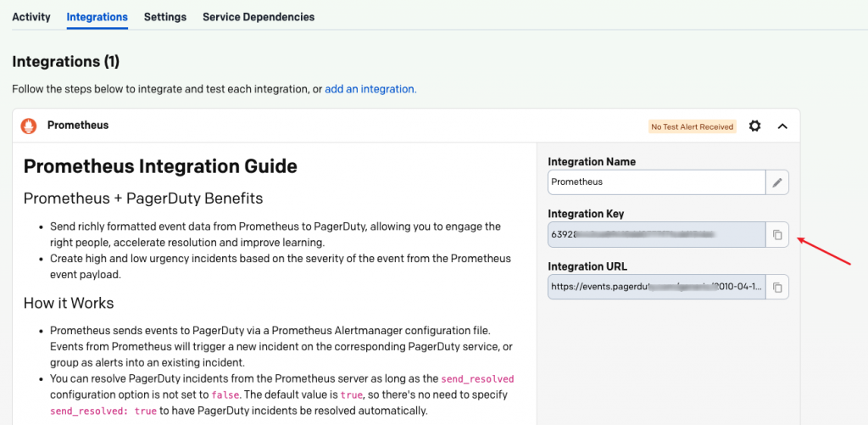Click the 'Integration Key' label
Viewport: 868px width, 425px height.
pos(586,214)
